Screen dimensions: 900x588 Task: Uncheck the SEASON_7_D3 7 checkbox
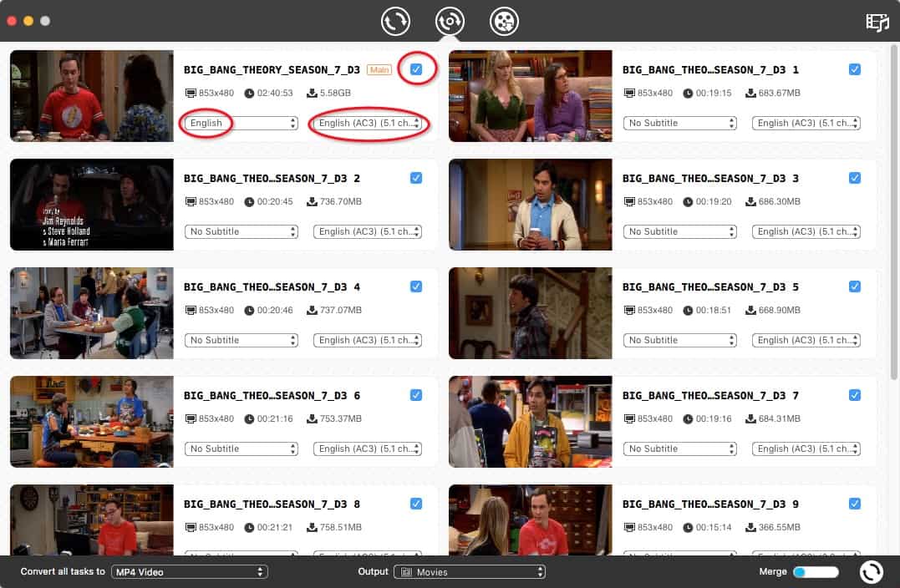[x=855, y=395]
